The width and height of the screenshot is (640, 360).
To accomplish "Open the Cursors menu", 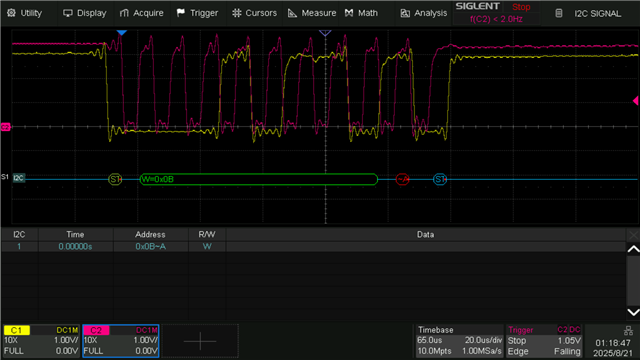I will (x=254, y=13).
